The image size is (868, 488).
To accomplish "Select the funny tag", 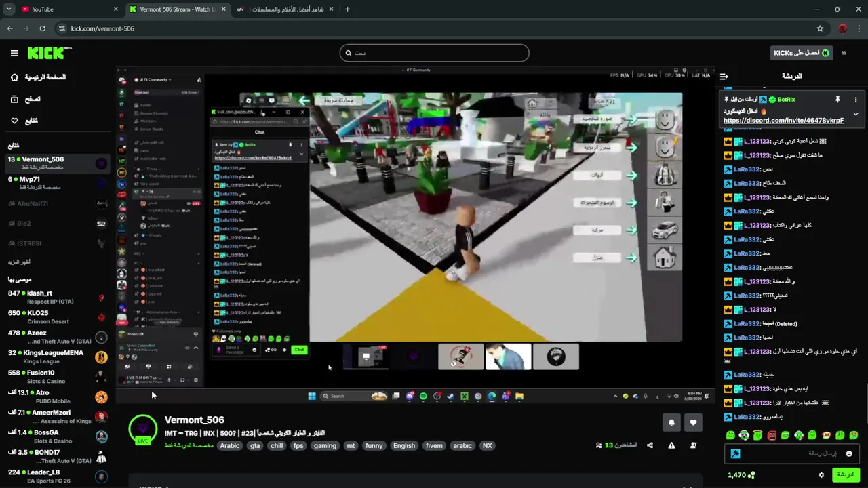I will (374, 445).
